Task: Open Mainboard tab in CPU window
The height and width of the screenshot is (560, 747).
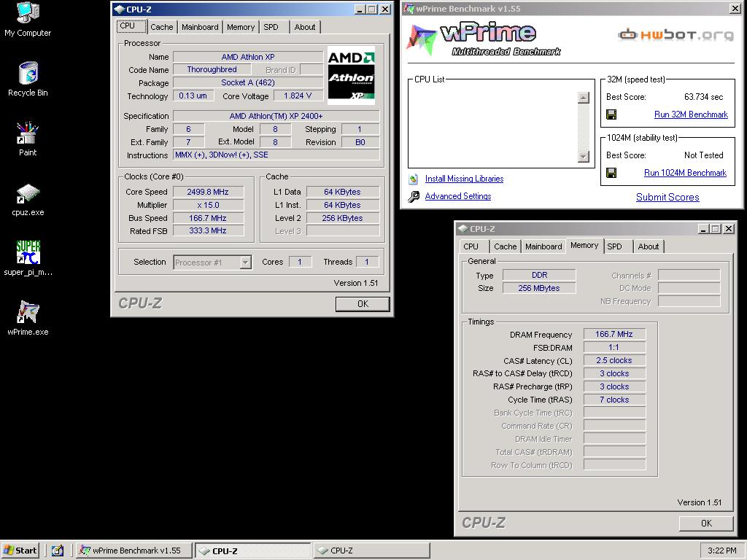Action: pos(200,27)
